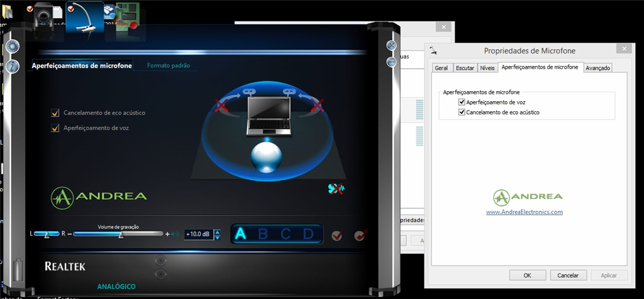Click the OK button
The height and width of the screenshot is (299, 644).
[528, 275]
